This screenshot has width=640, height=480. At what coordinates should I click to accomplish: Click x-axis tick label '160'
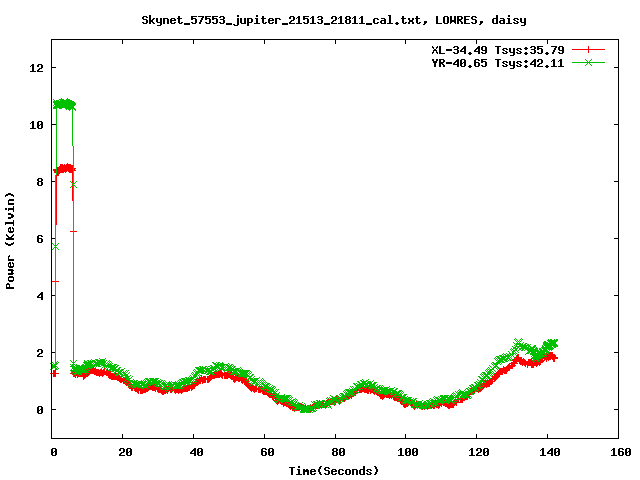621,452
